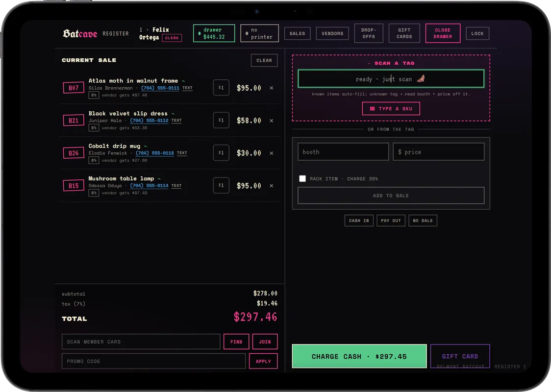
Task: Click the Type a SKU button
Action: click(x=391, y=109)
